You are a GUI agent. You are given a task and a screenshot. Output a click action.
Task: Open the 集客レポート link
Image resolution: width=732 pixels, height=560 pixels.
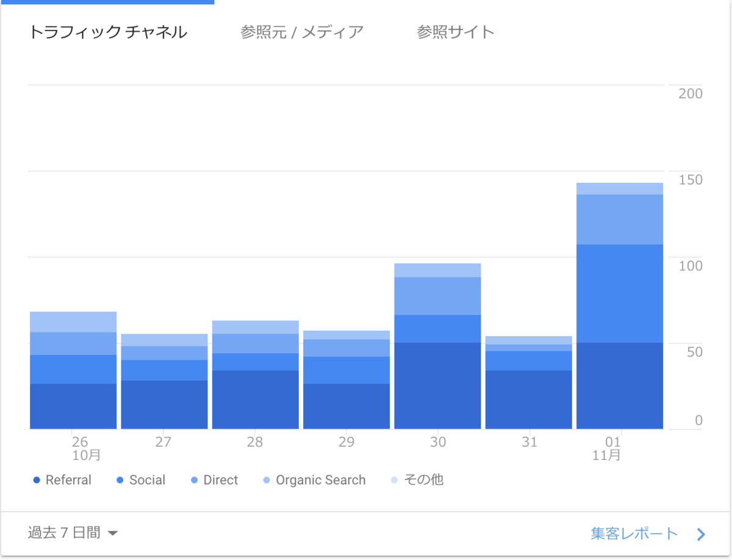(x=634, y=533)
